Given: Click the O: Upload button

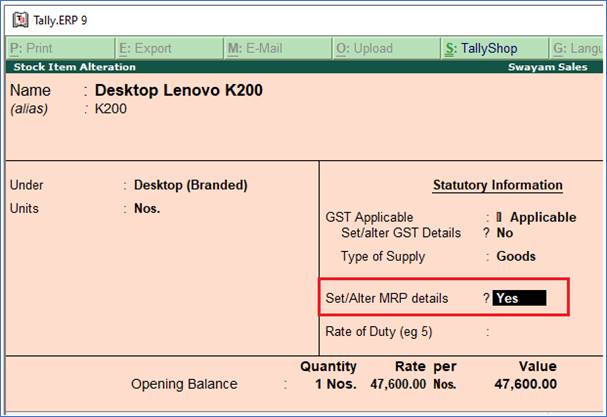Looking at the screenshot, I should [386, 48].
